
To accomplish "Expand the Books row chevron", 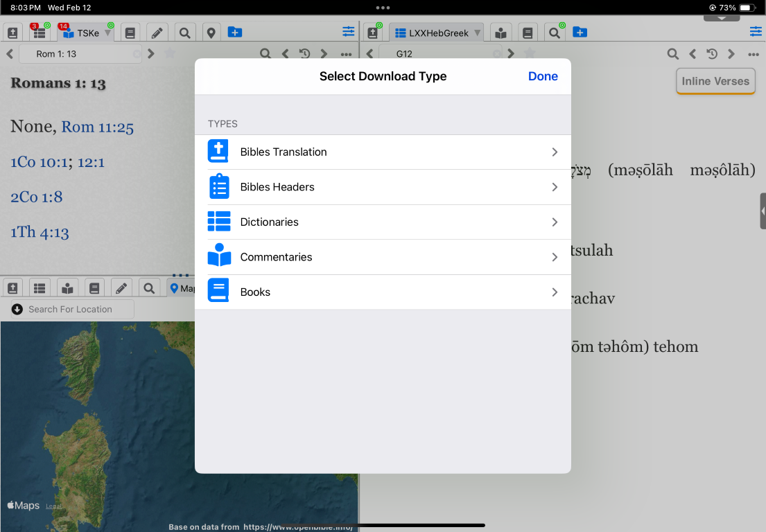I will [555, 292].
